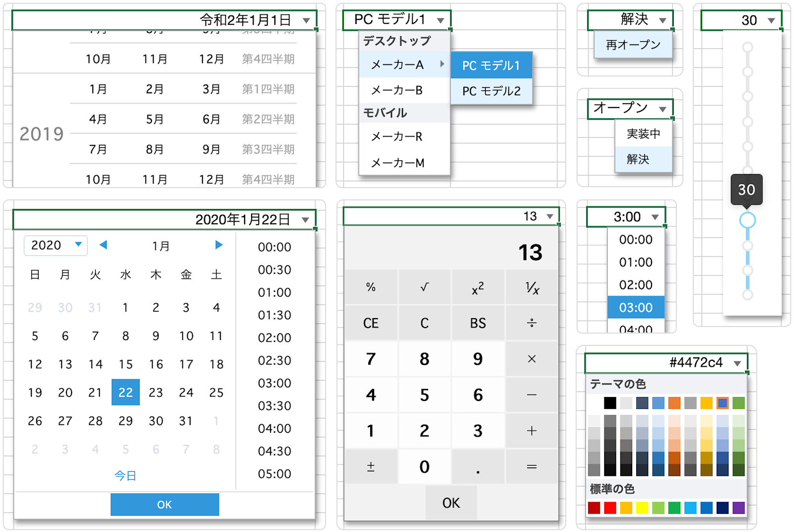
Task: Click the plus-minus sign toggle key
Action: pyautogui.click(x=371, y=466)
